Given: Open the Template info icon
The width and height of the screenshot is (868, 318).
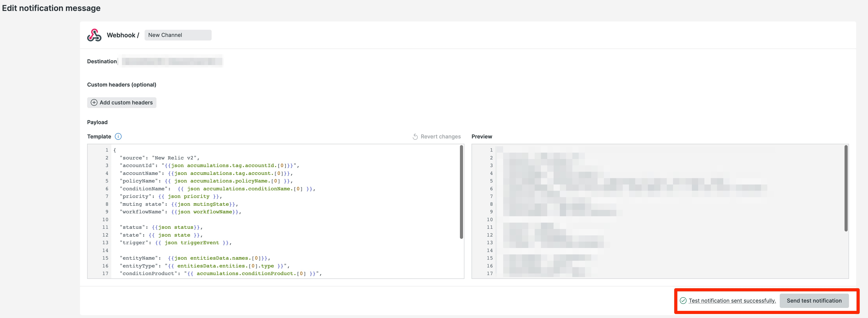Looking at the screenshot, I should click(118, 137).
